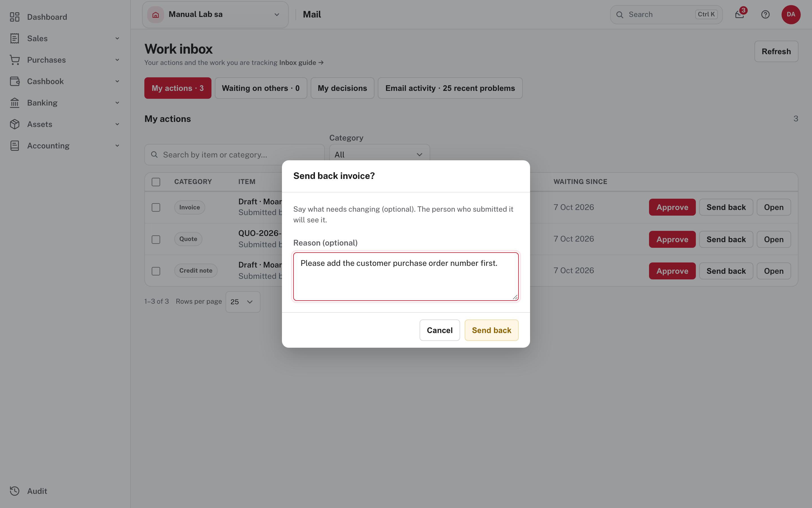Expand the Purchases menu chevron

tap(117, 60)
